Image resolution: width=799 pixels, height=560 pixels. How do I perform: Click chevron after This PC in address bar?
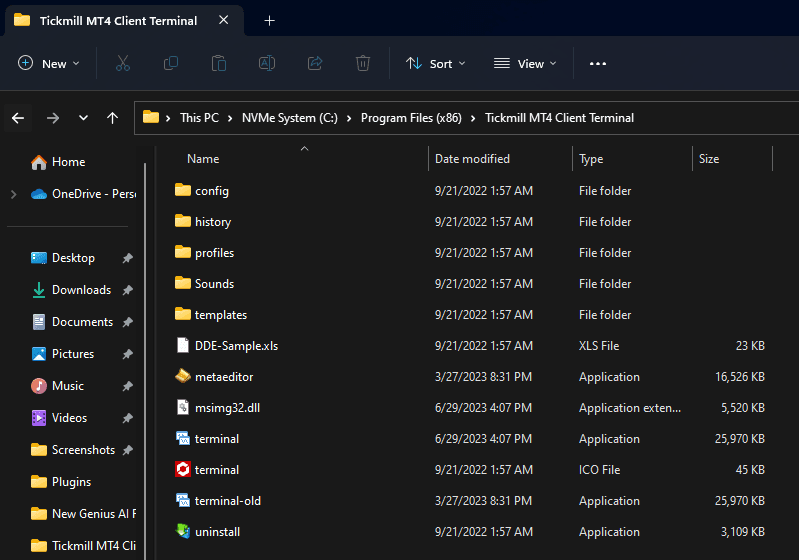(x=230, y=118)
